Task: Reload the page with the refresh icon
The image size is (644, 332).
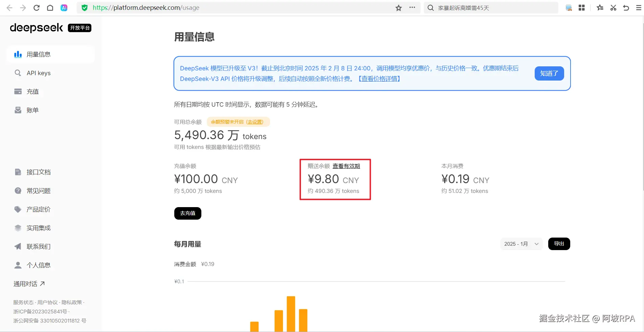Action: coord(37,8)
